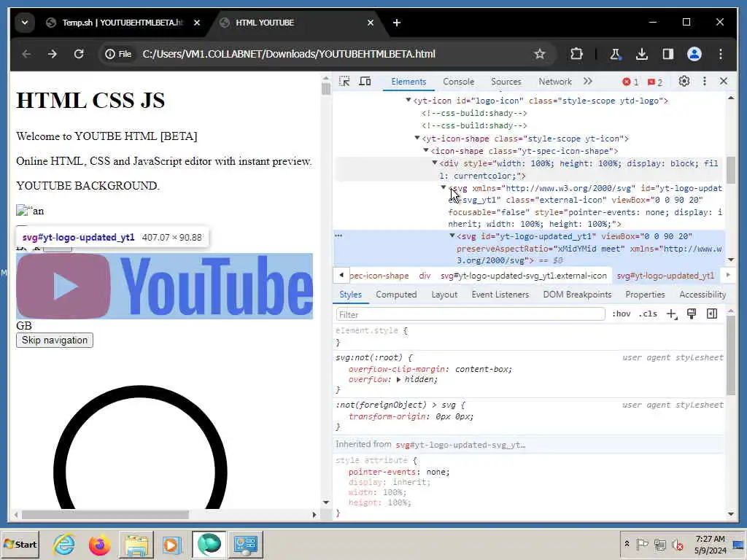Activate the inspect element picker icon

click(x=344, y=82)
